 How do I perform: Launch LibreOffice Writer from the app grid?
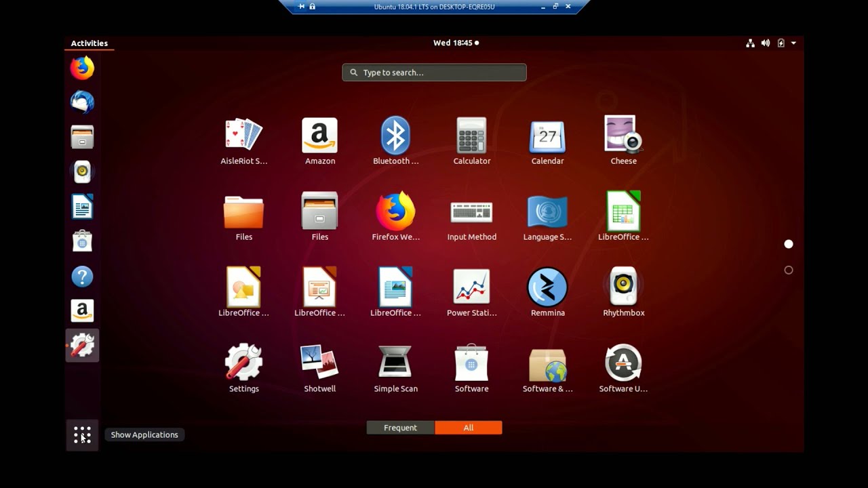pyautogui.click(x=396, y=293)
